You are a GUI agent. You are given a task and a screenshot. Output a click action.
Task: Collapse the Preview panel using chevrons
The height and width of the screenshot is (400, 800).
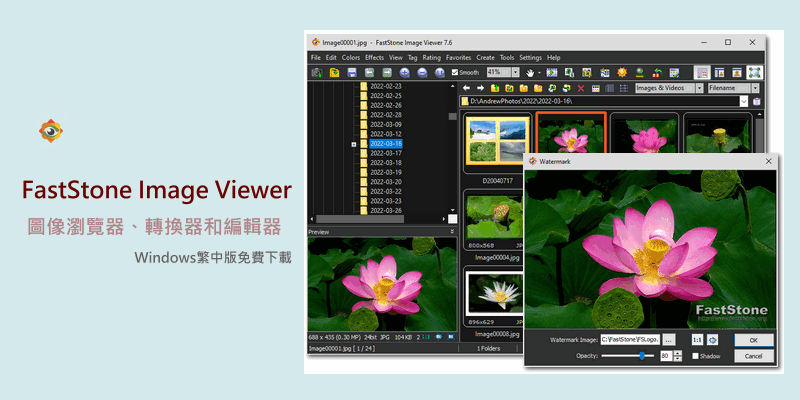coord(452,232)
